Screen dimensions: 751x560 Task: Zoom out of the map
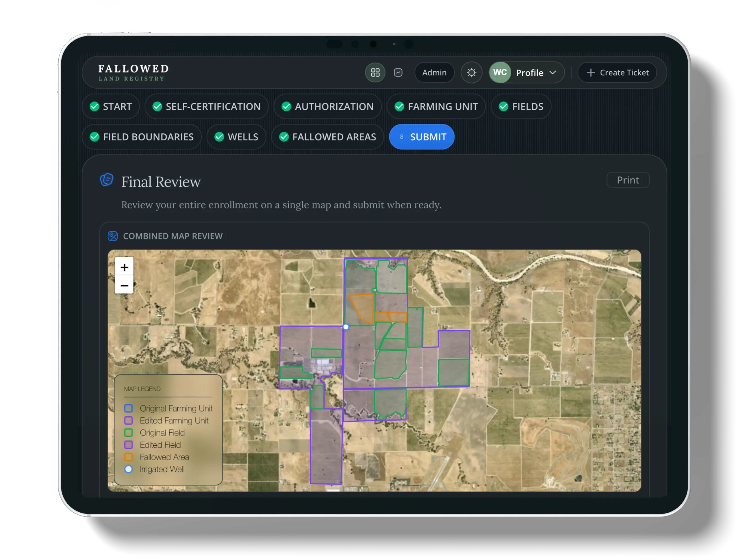124,285
